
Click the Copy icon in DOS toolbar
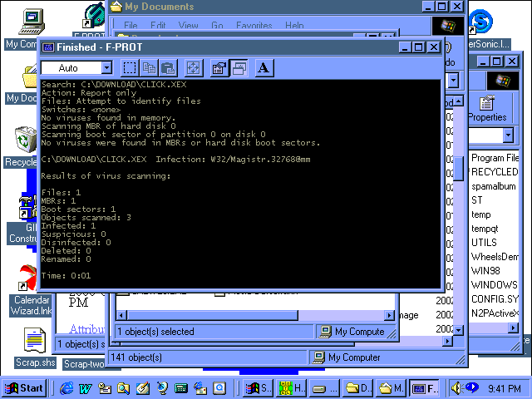tap(149, 68)
